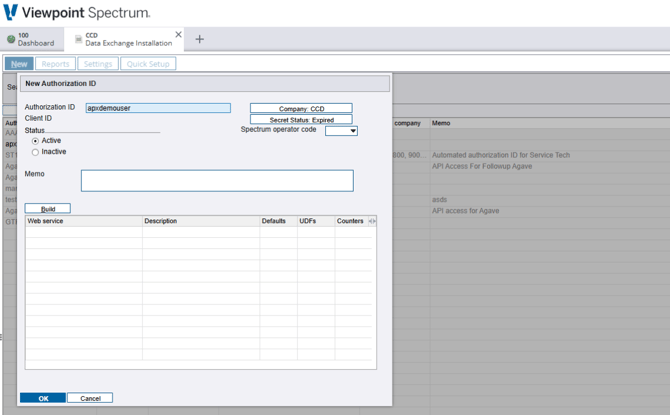Click the Memo text box
This screenshot has height=415, width=670.
217,180
